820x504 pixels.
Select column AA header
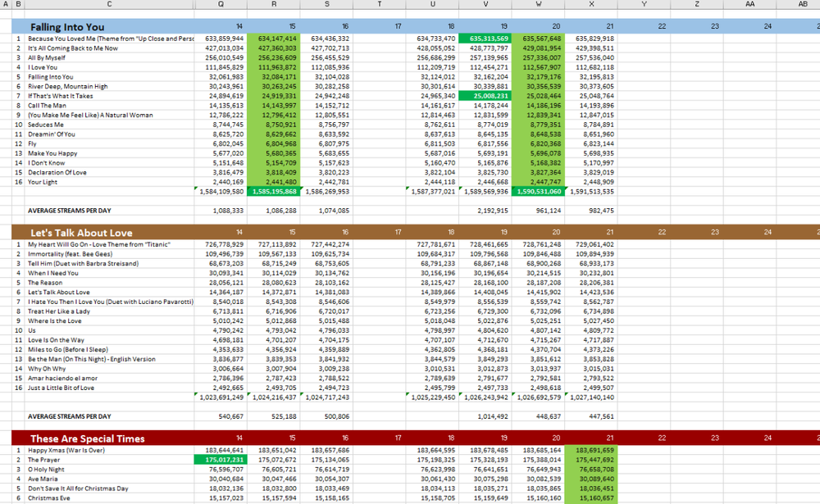750,4
